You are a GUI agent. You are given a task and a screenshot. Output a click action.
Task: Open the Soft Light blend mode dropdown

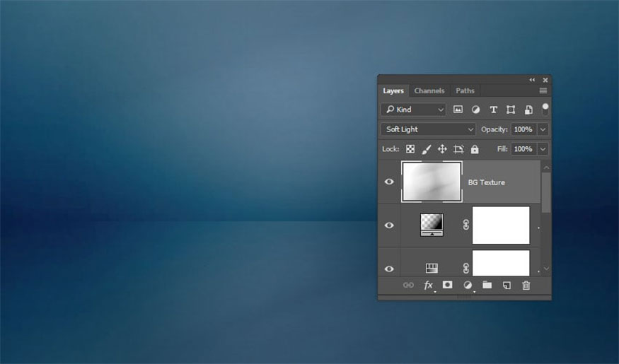(x=429, y=129)
